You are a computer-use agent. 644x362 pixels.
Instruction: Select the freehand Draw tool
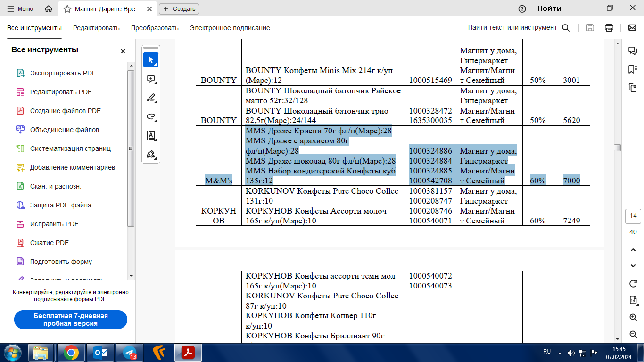151,117
